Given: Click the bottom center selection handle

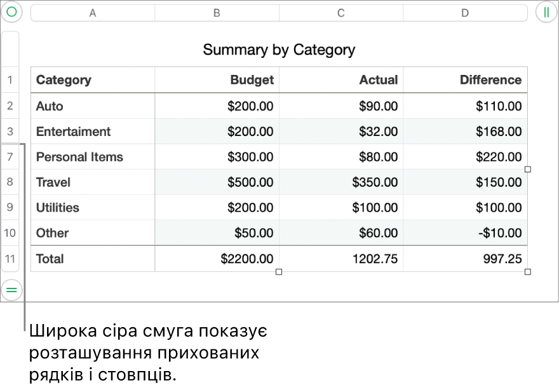Looking at the screenshot, I should pos(279,272).
